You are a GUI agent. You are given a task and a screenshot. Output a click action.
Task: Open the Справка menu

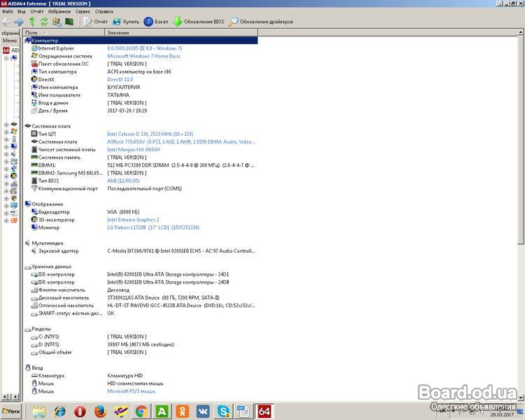104,11
